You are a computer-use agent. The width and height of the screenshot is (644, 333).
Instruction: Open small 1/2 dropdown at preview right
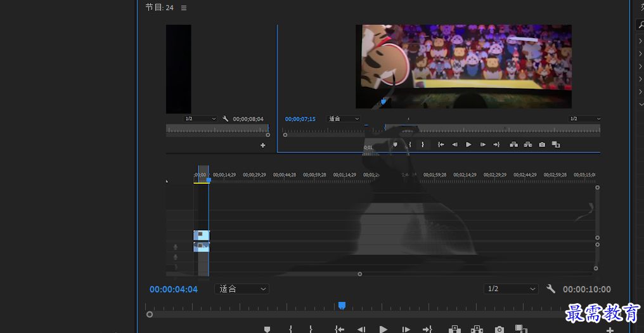pyautogui.click(x=584, y=119)
